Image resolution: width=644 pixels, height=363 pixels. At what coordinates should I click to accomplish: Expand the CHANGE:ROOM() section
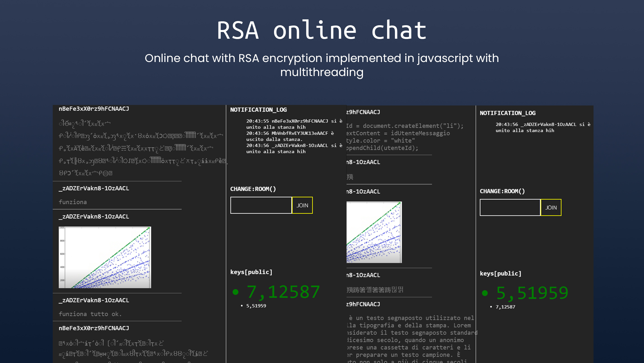[253, 189]
